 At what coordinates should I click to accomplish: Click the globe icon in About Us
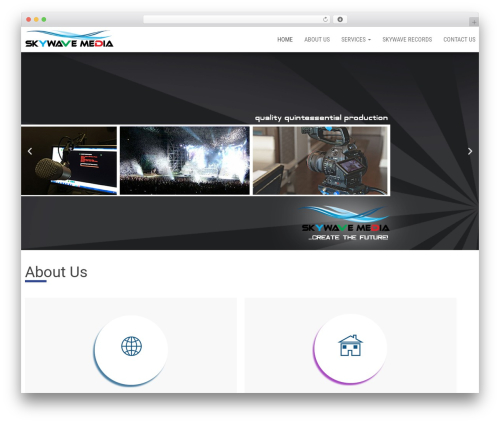click(x=131, y=346)
